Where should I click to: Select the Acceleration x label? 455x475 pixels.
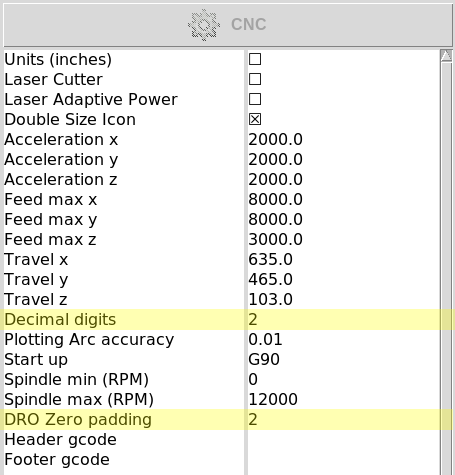coord(61,139)
